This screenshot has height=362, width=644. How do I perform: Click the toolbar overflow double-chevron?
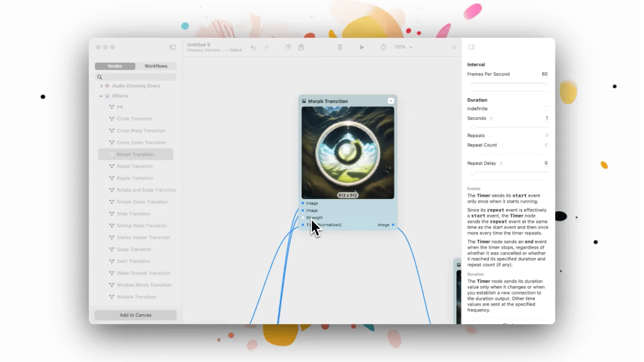click(x=454, y=47)
